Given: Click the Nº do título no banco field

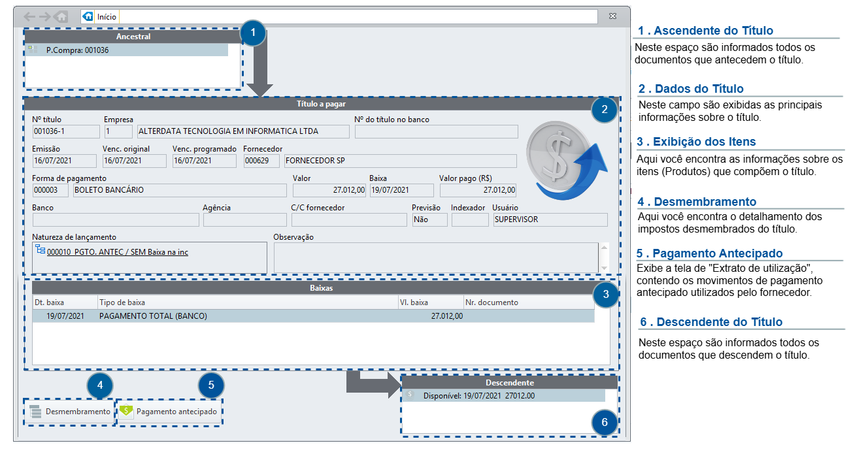Looking at the screenshot, I should point(437,131).
